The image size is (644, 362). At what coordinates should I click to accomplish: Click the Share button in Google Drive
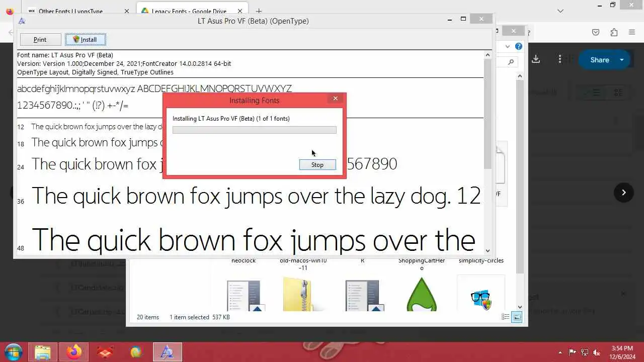click(599, 60)
